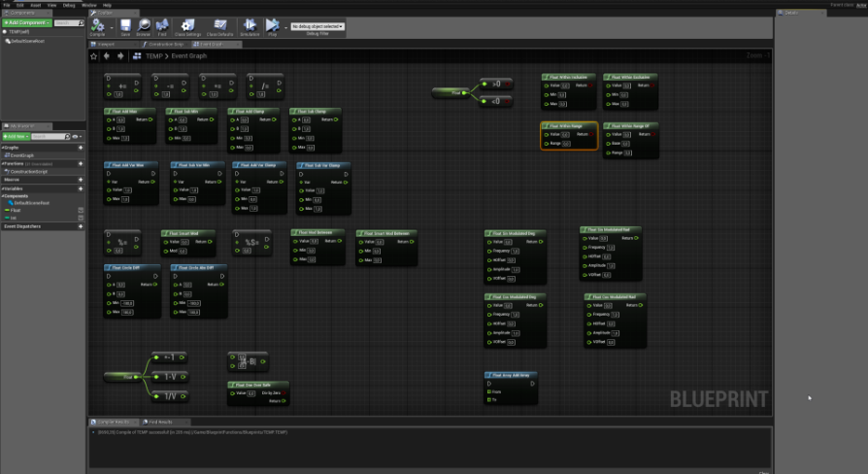Collapse the Components variable category

3,196
